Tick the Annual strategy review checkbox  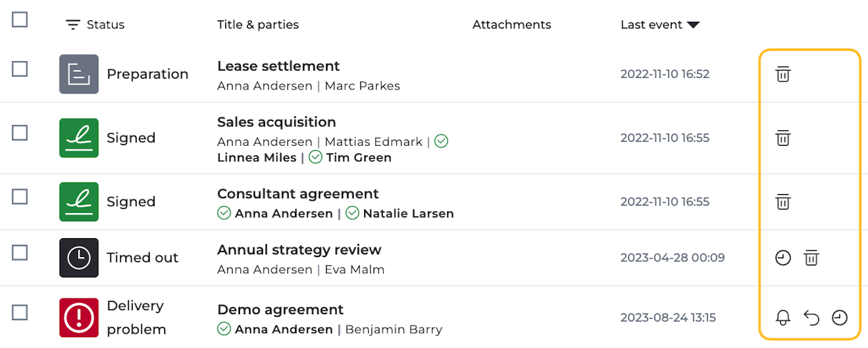tap(20, 253)
